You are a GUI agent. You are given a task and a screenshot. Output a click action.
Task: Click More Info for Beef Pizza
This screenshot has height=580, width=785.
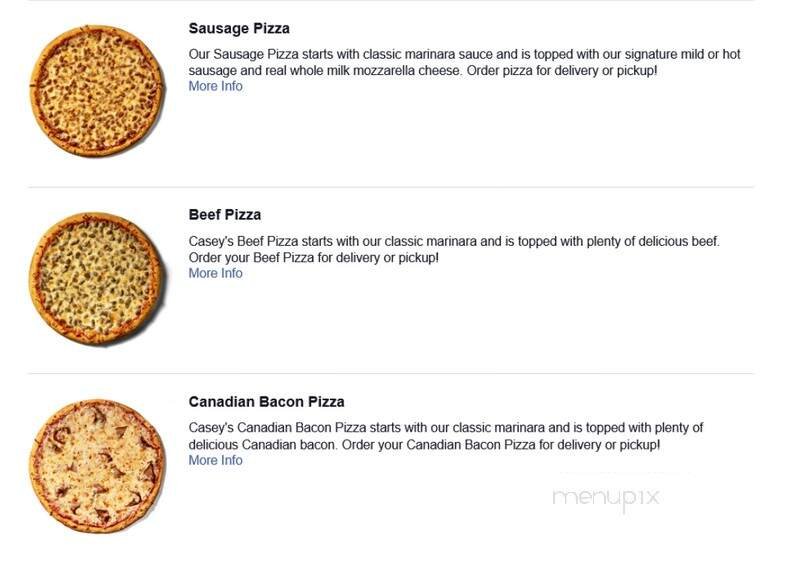click(215, 274)
